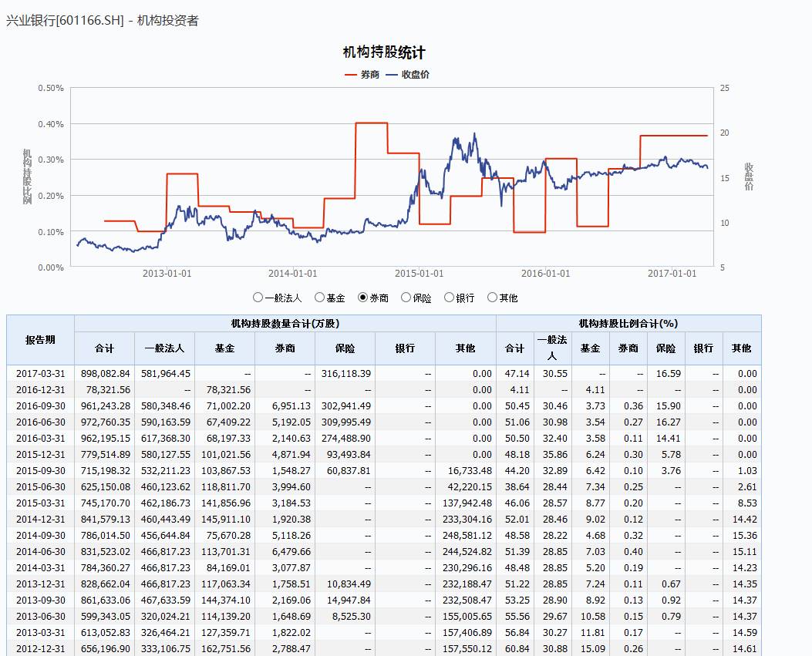Click the 2013-03-31 report row date
Screen dimensions: 812x656
[x=40, y=632]
